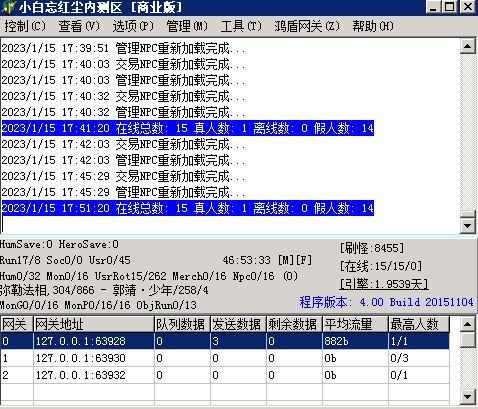This screenshot has width=478, height=409.
Task: Open the 帮助(H) menu
Action: [373, 26]
